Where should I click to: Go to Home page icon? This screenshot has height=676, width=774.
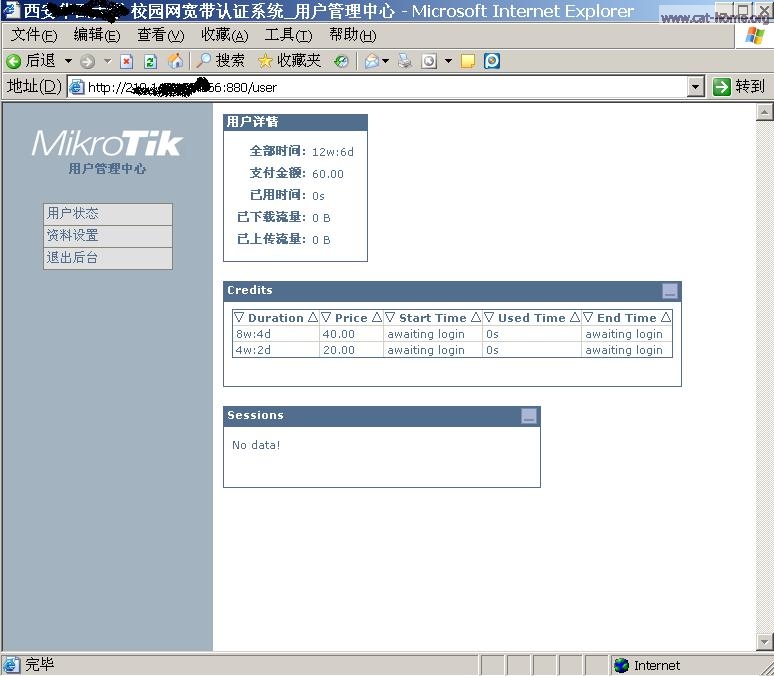(176, 61)
